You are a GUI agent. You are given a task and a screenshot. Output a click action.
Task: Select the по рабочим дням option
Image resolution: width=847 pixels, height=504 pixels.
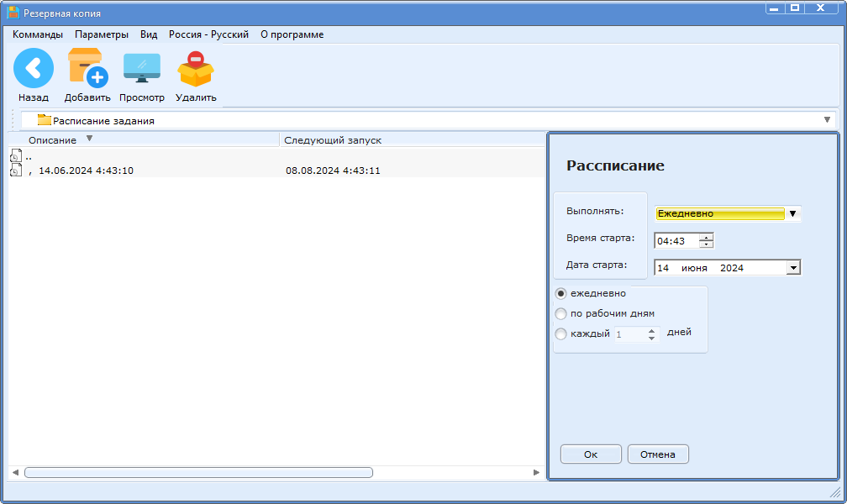pyautogui.click(x=561, y=314)
